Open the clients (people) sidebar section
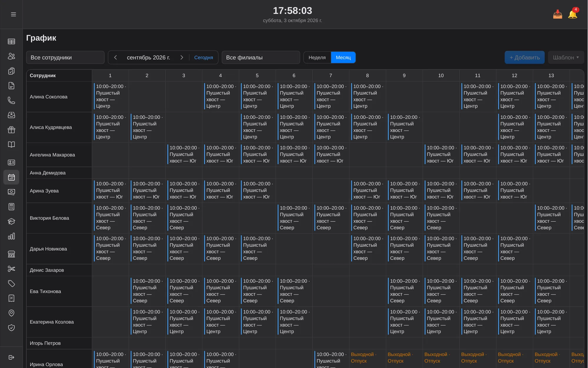Screen dimensions: 588x368 [x=11, y=56]
